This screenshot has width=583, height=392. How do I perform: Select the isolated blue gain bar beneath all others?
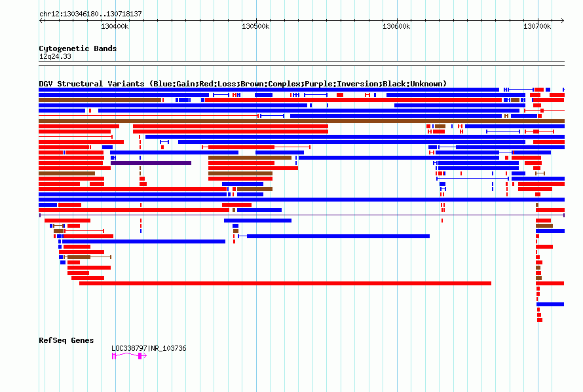click(550, 304)
